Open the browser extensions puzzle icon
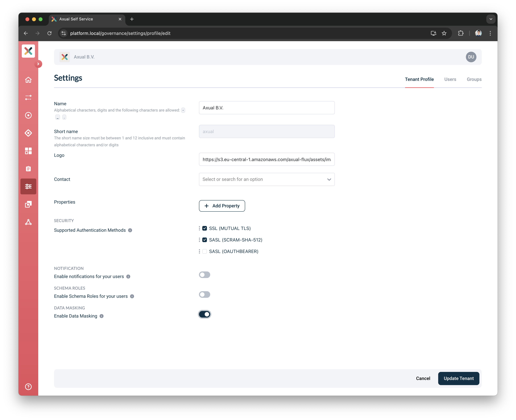 pos(461,33)
